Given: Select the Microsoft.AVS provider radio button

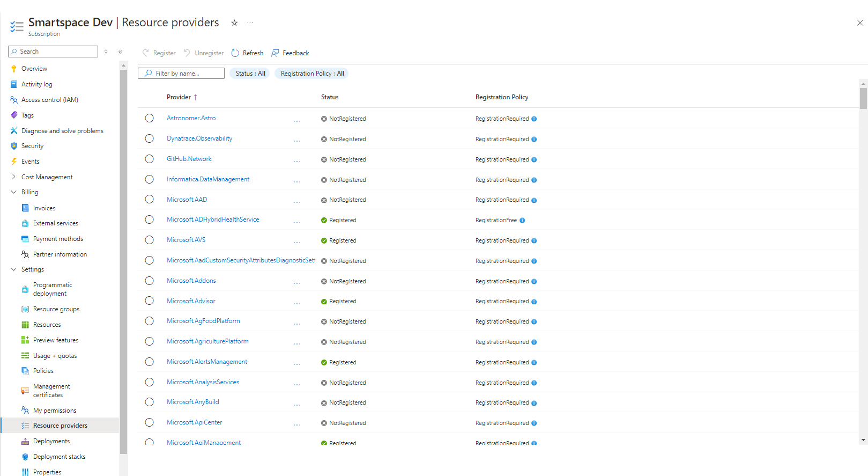Looking at the screenshot, I should (150, 240).
